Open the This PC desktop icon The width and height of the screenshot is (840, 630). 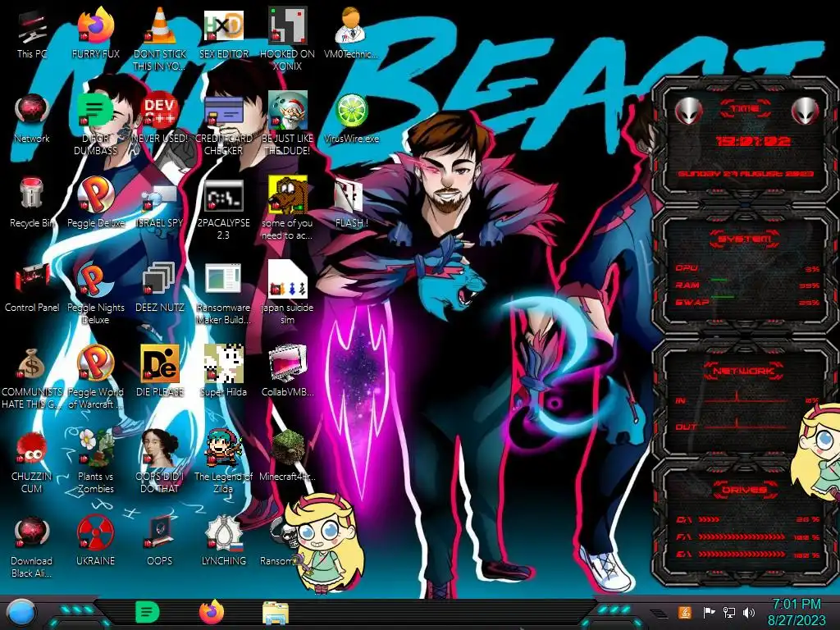tap(32, 33)
